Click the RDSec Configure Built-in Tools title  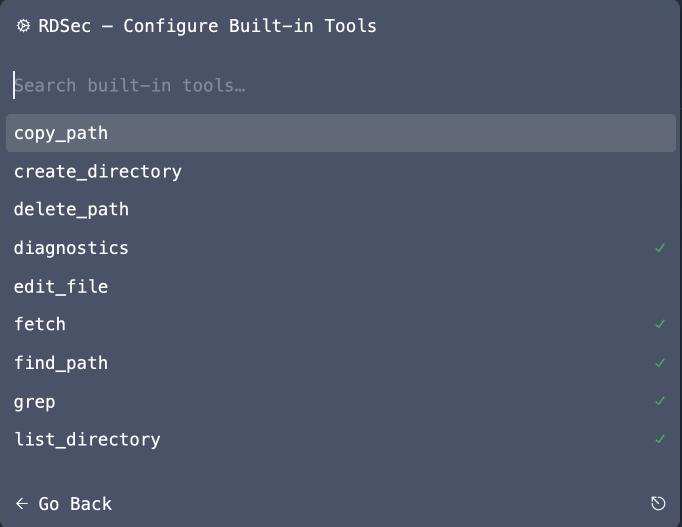point(207,26)
